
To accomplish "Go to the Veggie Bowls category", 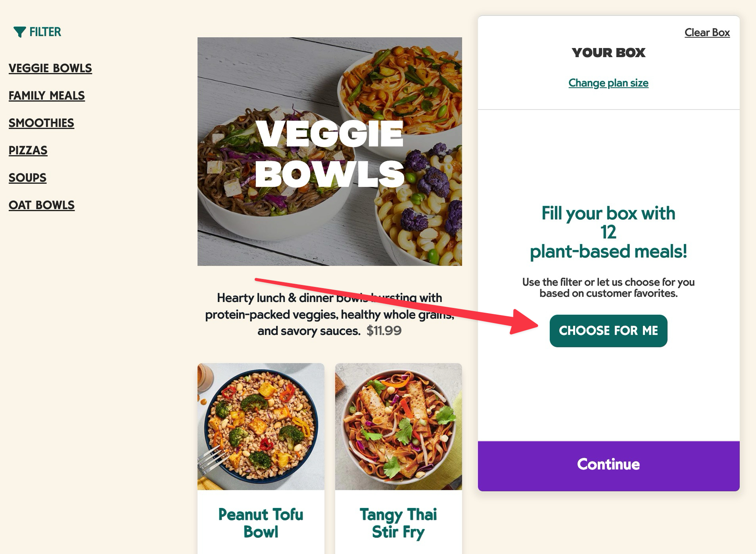I will 50,68.
